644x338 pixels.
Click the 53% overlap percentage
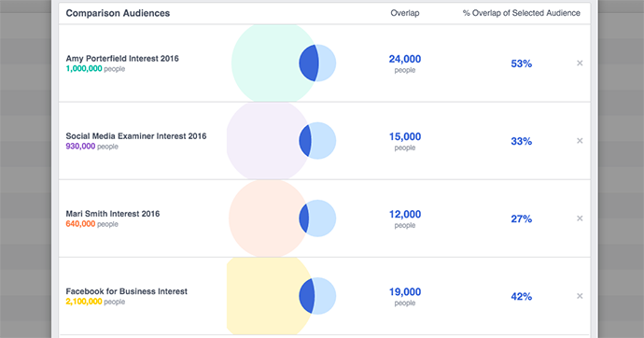(521, 63)
